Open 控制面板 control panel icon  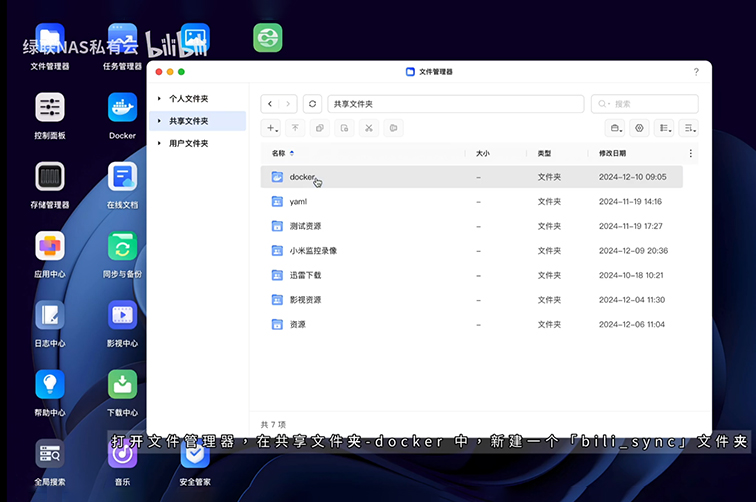(50, 107)
